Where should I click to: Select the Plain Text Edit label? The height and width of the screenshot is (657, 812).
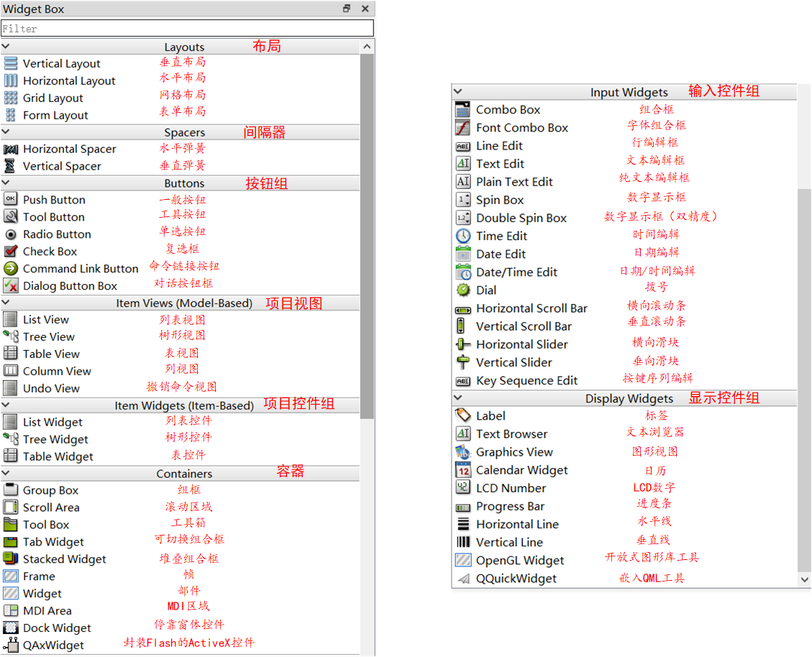click(x=514, y=183)
